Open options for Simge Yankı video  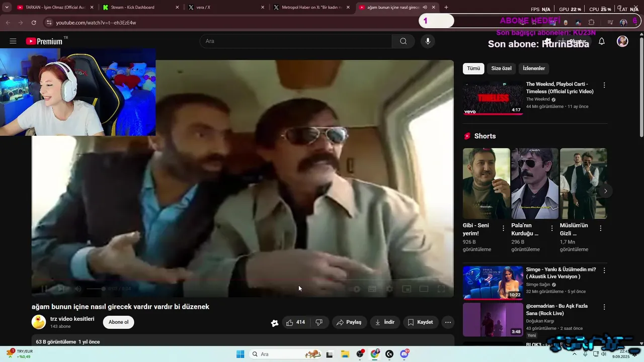pos(604,270)
